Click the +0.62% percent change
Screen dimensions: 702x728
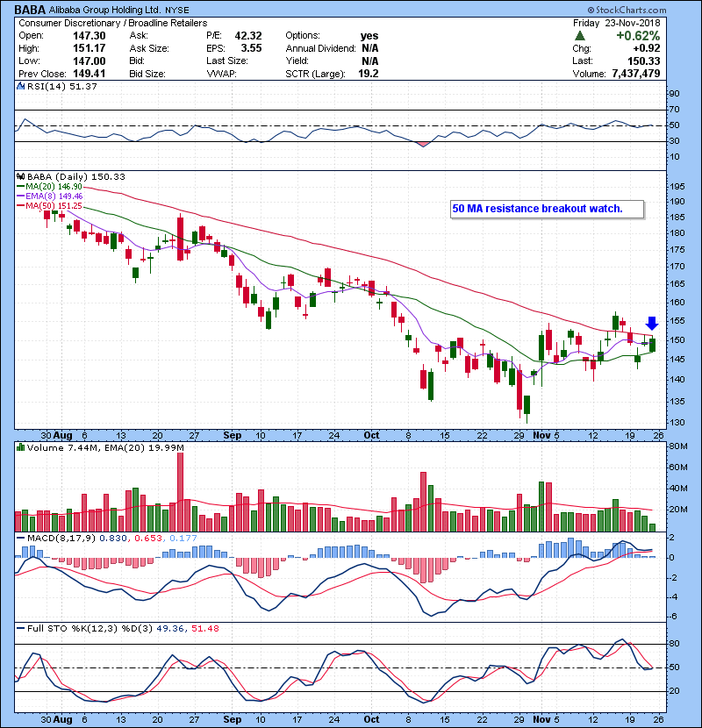638,36
